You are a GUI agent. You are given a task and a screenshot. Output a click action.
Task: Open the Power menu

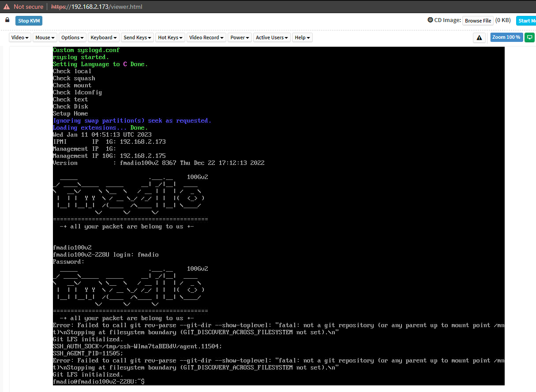240,37
